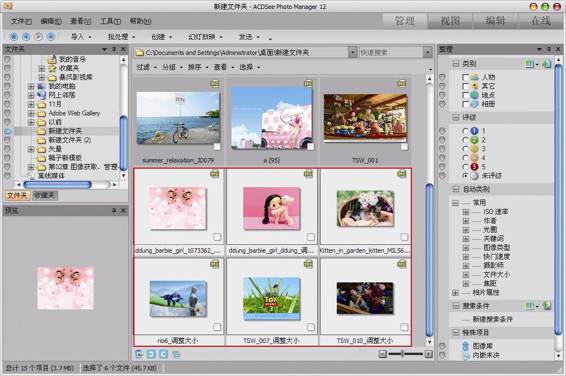Close the 预览 preview panel
The width and height of the screenshot is (566, 376).
[123, 210]
